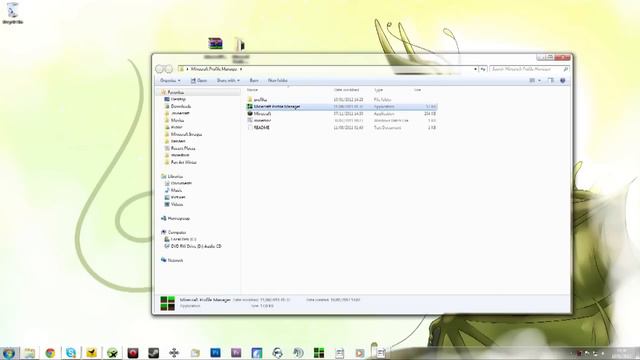Click New folder in the toolbar
Image resolution: width=640 pixels, height=360 pixels.
(x=278, y=81)
